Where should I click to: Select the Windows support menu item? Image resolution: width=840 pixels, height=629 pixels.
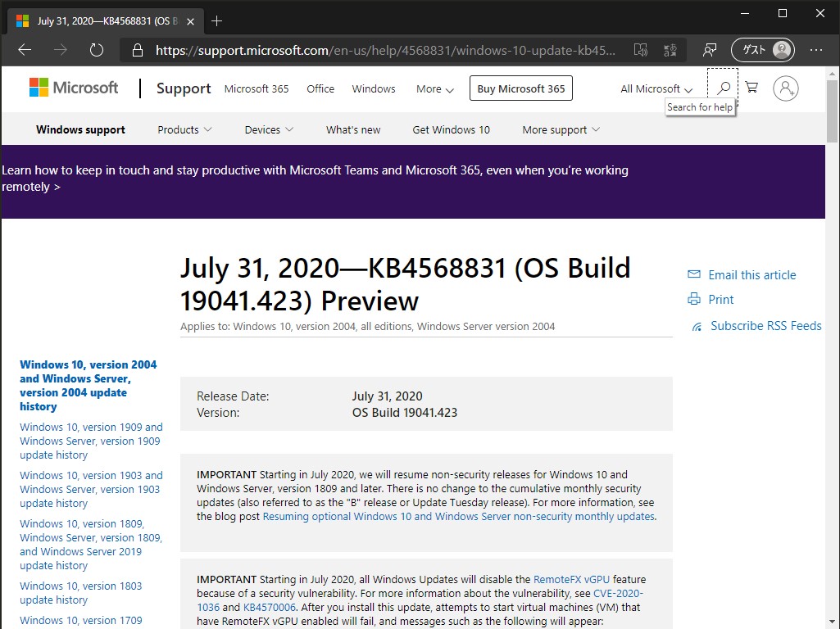79,129
